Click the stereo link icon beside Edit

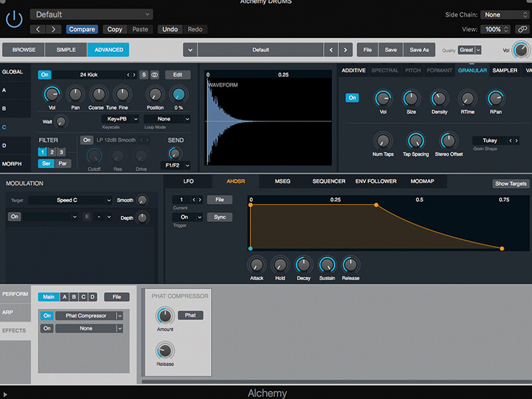tap(155, 74)
